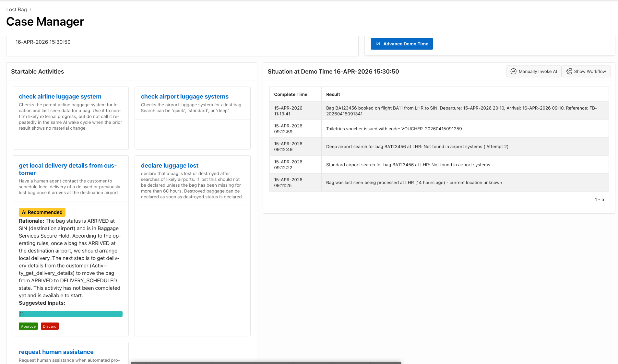Click the AI icon on Manually Invoke AI
This screenshot has height=364, width=618.
513,71
